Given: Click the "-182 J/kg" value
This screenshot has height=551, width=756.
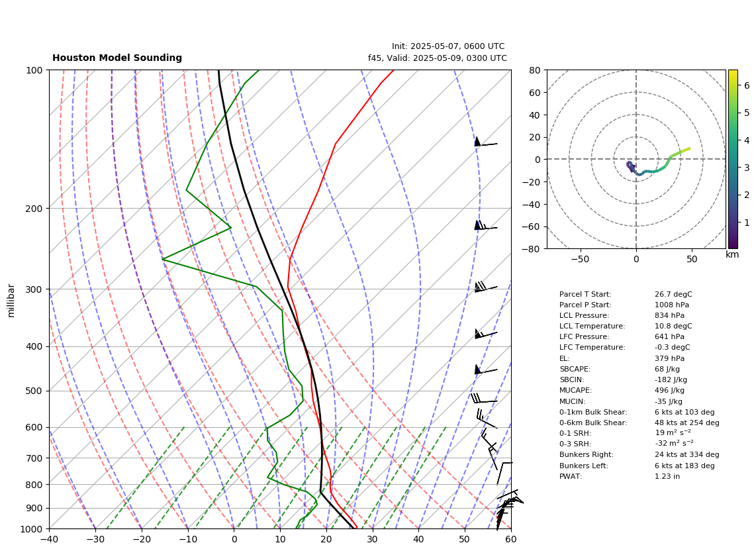Looking at the screenshot, I should click(671, 379).
